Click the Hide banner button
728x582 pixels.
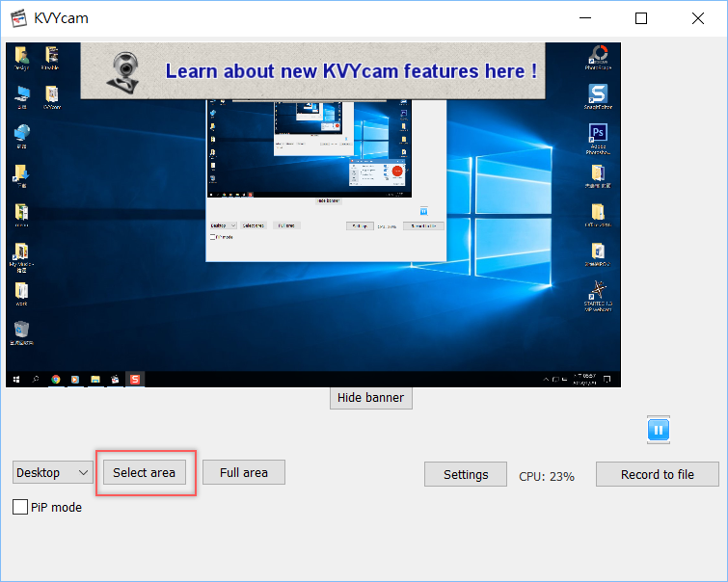371,398
